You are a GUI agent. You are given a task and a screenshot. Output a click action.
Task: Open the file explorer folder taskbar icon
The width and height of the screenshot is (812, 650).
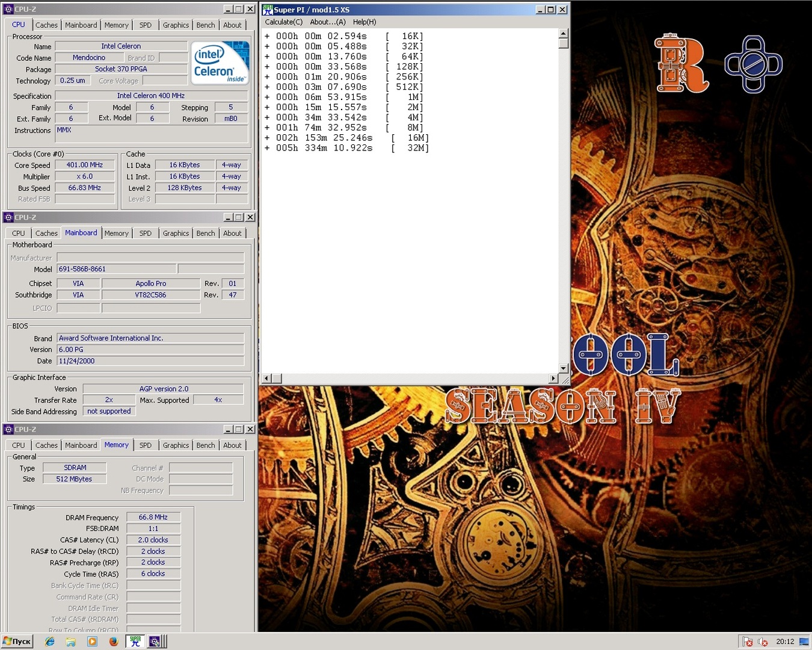pos(71,642)
